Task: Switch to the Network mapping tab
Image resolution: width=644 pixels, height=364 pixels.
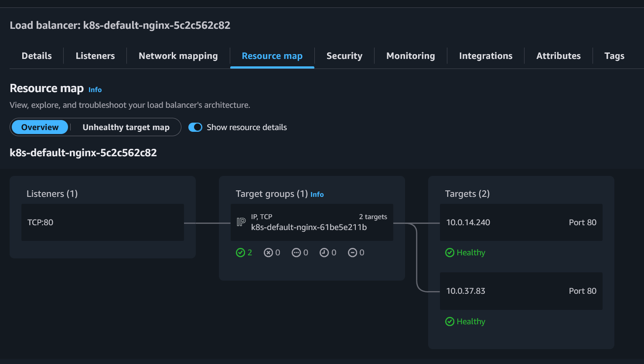Action: [178, 55]
